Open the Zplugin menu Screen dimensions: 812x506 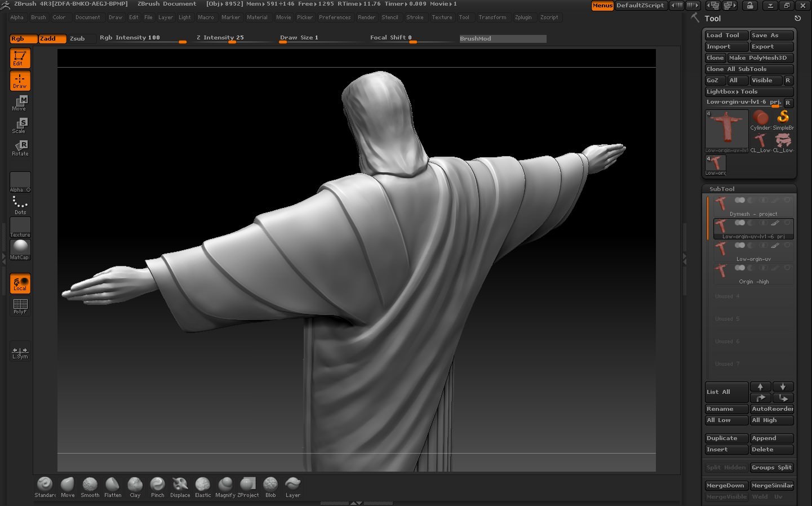coord(523,17)
